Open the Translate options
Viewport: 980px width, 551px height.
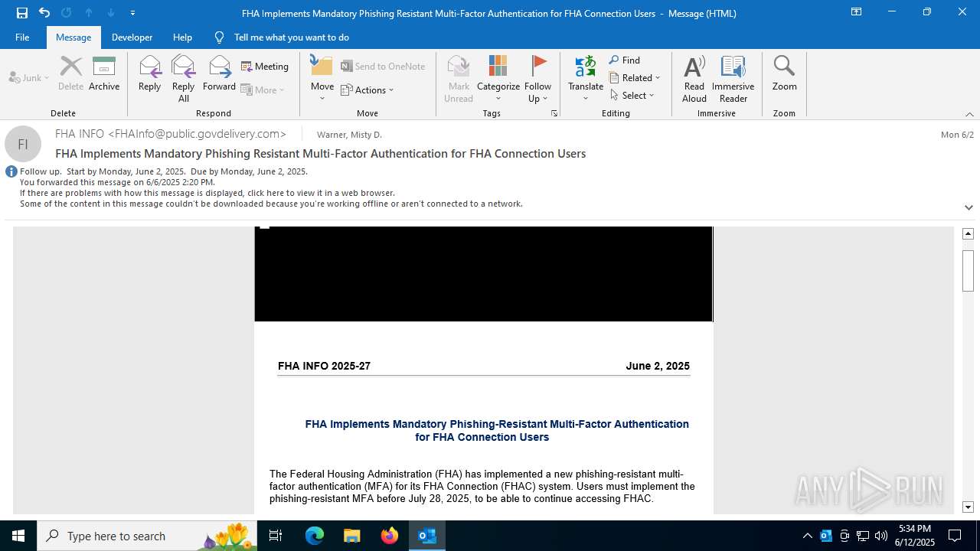point(586,79)
